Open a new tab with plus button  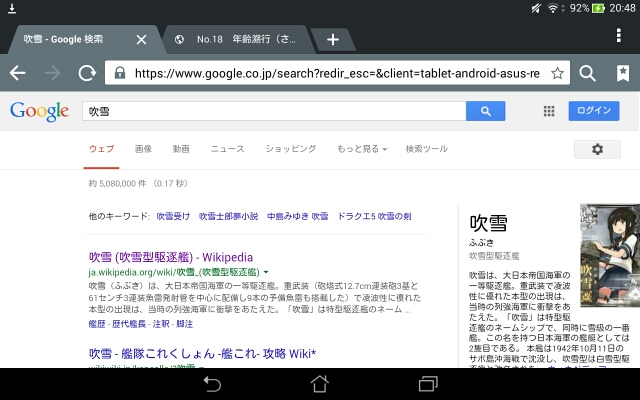[333, 40]
